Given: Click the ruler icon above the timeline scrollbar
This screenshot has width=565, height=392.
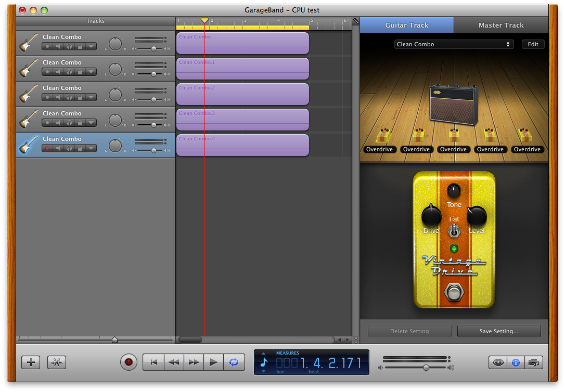Looking at the screenshot, I should point(356,21).
